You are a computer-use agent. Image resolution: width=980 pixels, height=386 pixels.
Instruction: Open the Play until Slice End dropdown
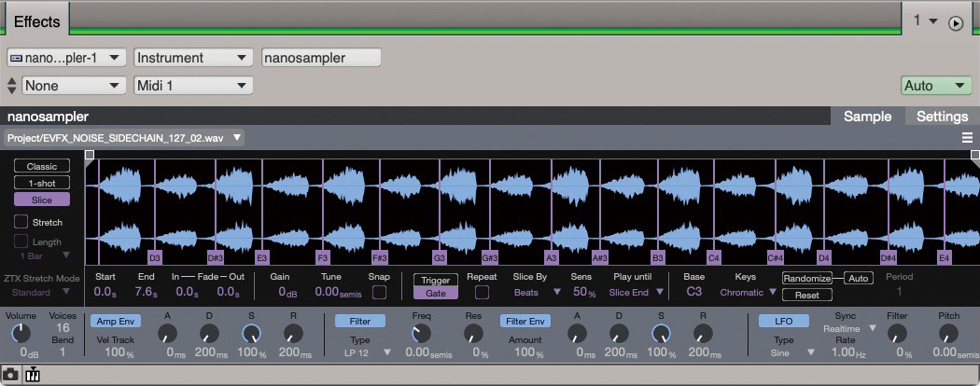pos(637,292)
